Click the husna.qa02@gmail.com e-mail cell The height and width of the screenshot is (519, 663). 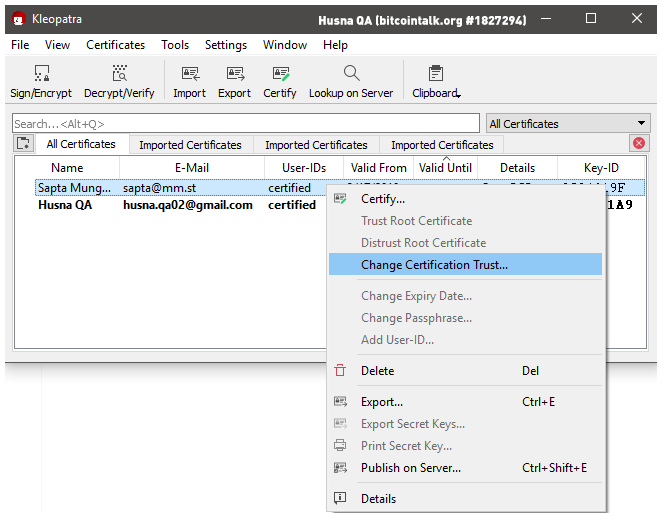pyautogui.click(x=188, y=205)
